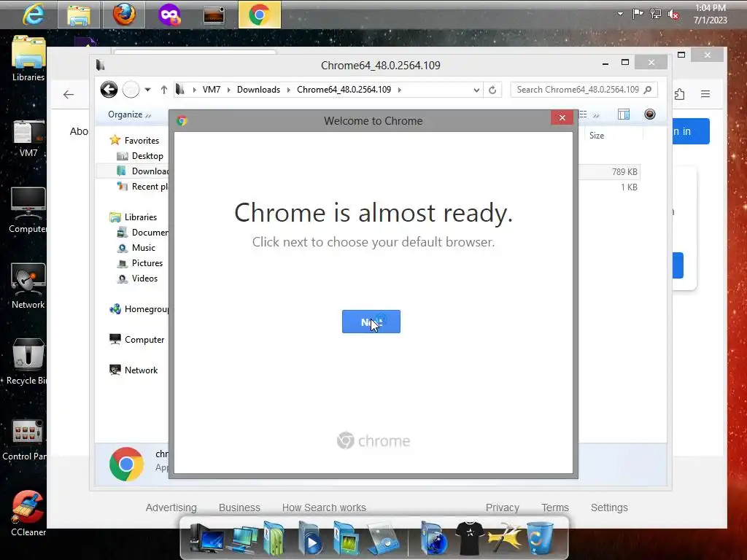Go up one folder level in Explorer
Viewport: 747px width, 560px height.
[164, 90]
